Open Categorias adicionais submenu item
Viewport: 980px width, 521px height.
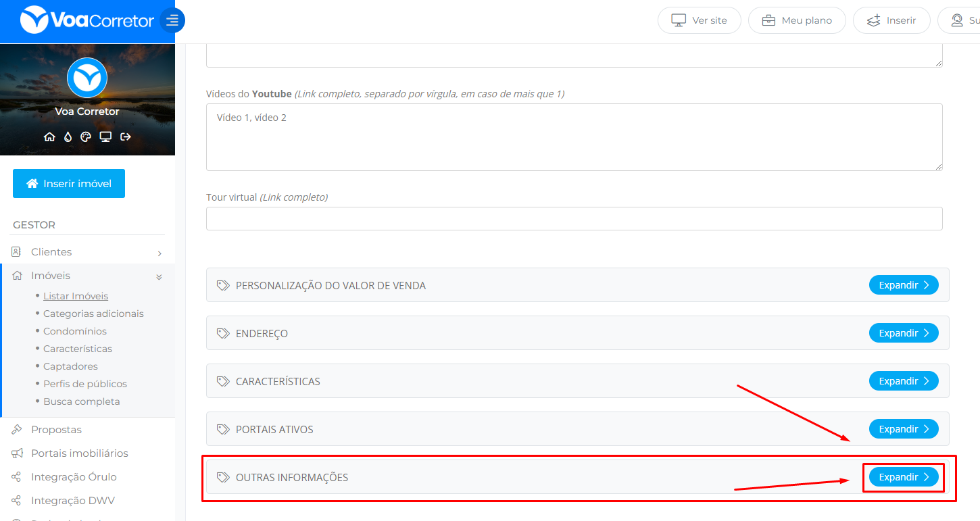click(93, 314)
